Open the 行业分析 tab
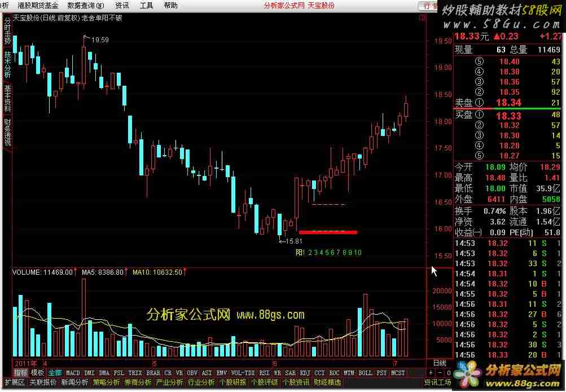Screen dimensions: 566x392 pyautogui.click(x=201, y=382)
